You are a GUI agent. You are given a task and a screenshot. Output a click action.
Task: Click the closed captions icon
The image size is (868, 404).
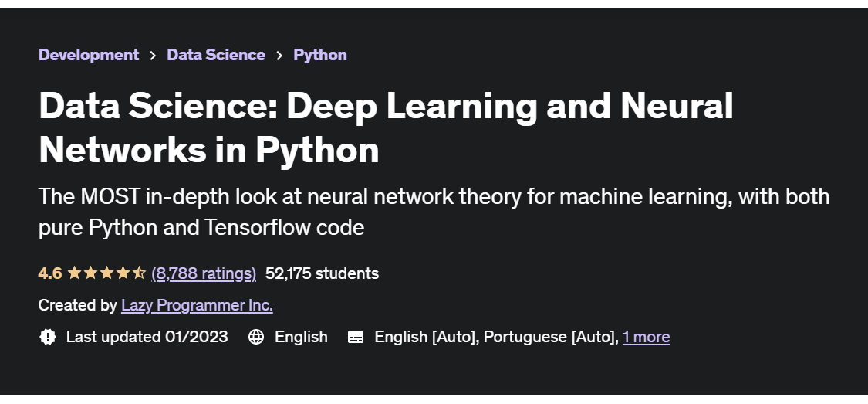[356, 337]
